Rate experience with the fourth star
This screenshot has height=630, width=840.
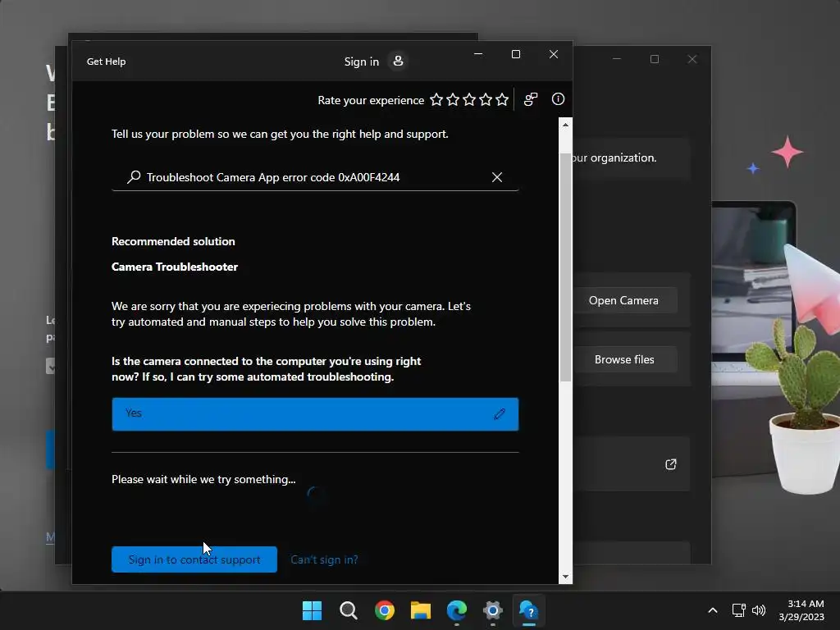point(486,99)
